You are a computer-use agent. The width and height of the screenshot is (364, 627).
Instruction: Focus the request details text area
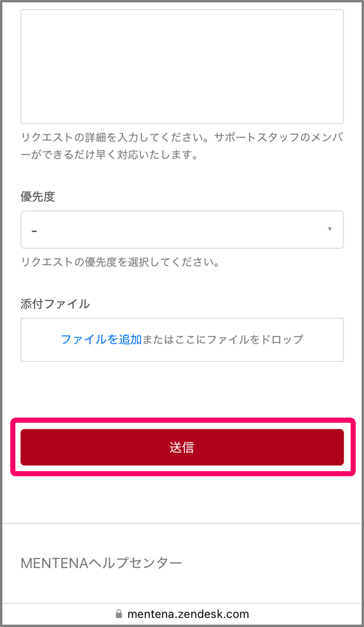point(182,67)
